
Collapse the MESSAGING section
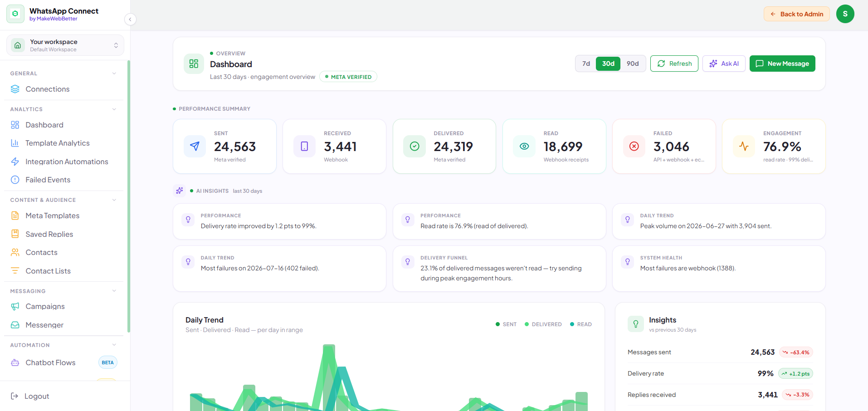[x=114, y=291]
